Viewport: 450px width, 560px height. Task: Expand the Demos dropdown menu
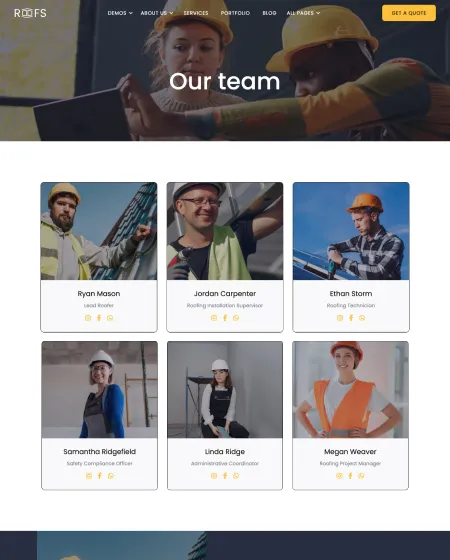pos(120,13)
